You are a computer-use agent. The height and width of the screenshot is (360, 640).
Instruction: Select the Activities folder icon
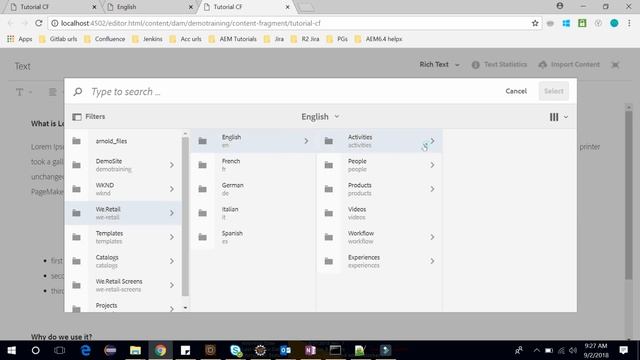pos(329,141)
